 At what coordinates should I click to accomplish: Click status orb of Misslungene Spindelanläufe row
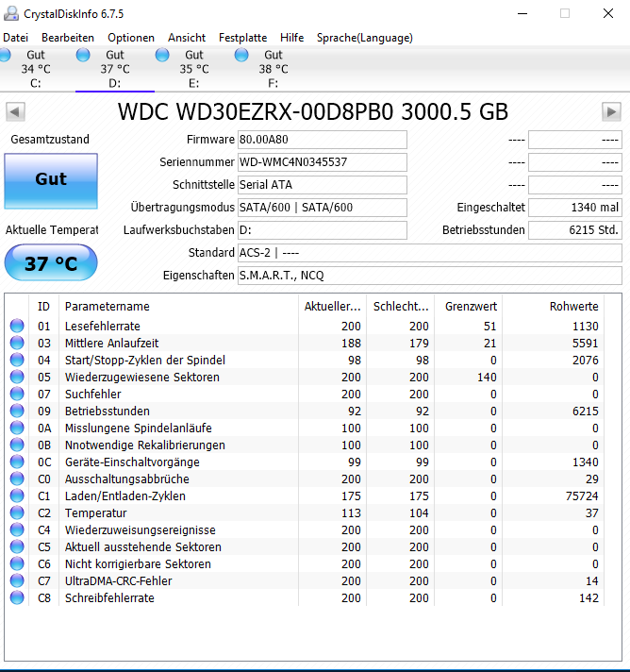pyautogui.click(x=17, y=428)
